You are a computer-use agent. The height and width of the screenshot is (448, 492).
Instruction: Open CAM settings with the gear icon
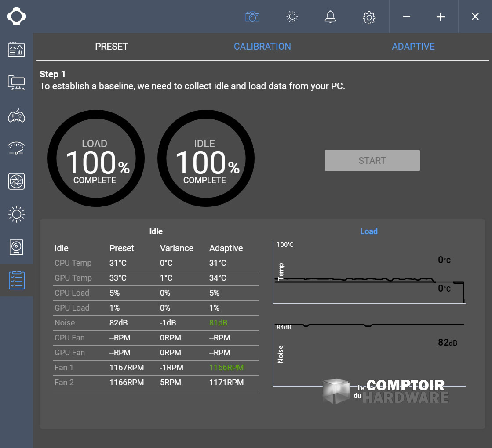click(369, 17)
